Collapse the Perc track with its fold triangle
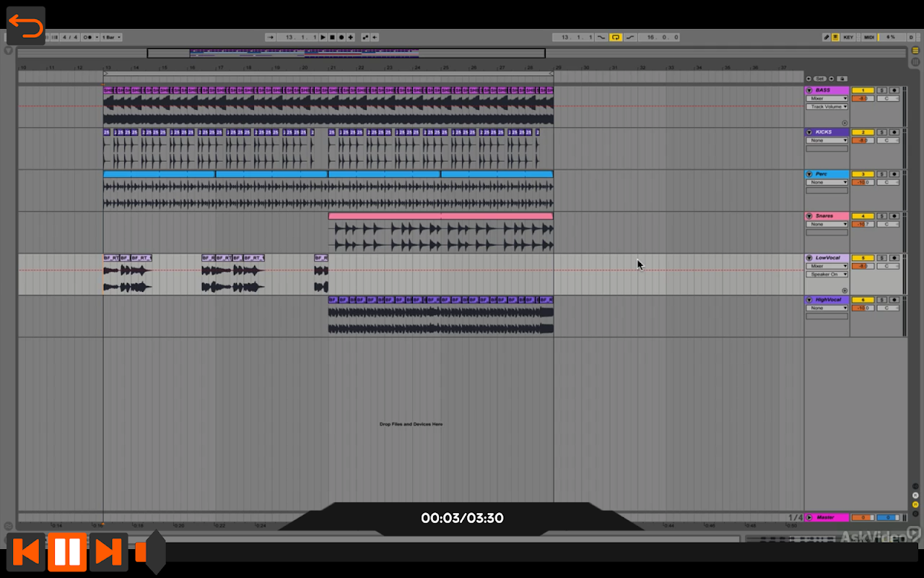The width and height of the screenshot is (924, 578). [809, 174]
